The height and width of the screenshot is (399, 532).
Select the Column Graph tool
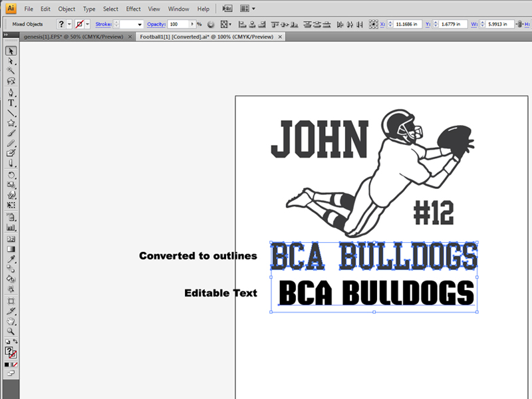[x=11, y=227]
